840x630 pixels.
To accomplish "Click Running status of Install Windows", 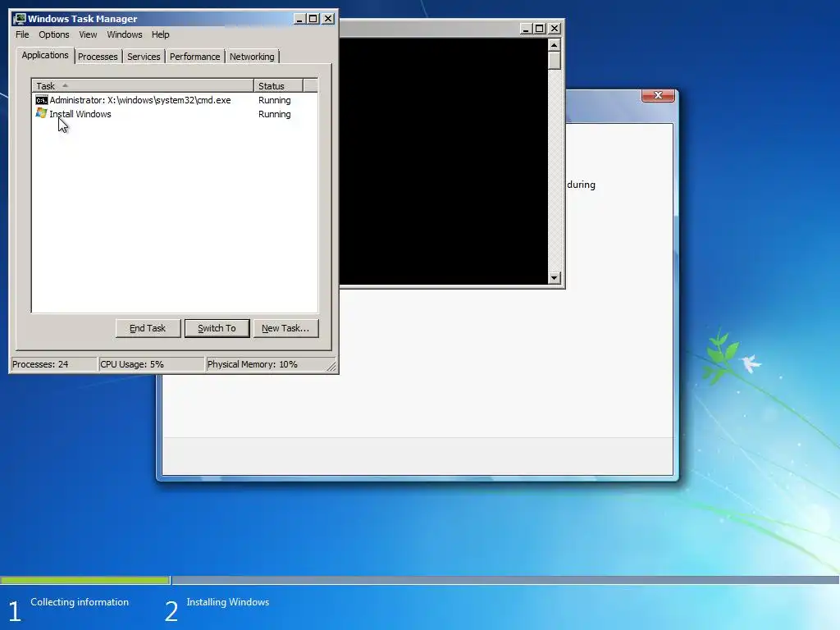I will coord(274,114).
